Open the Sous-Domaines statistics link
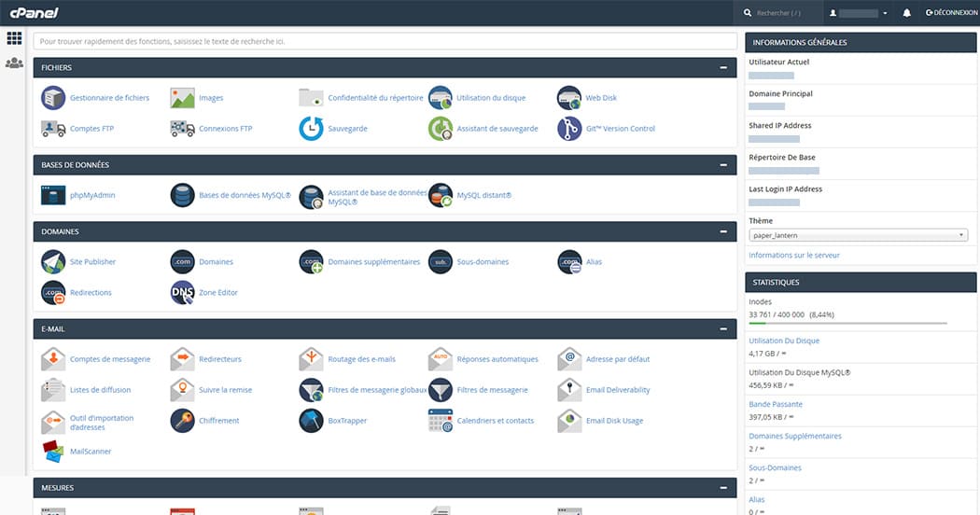 coord(775,468)
